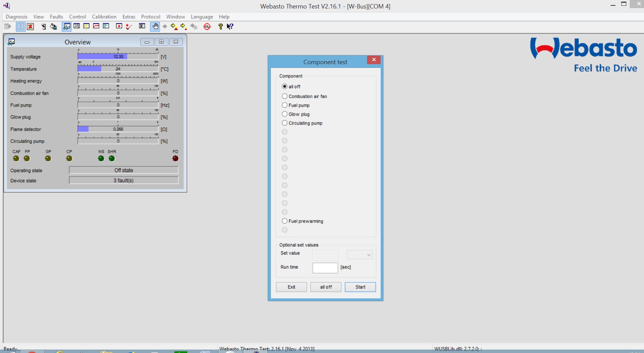Click the Exit button in Component test
The width and height of the screenshot is (644, 353).
(x=291, y=287)
